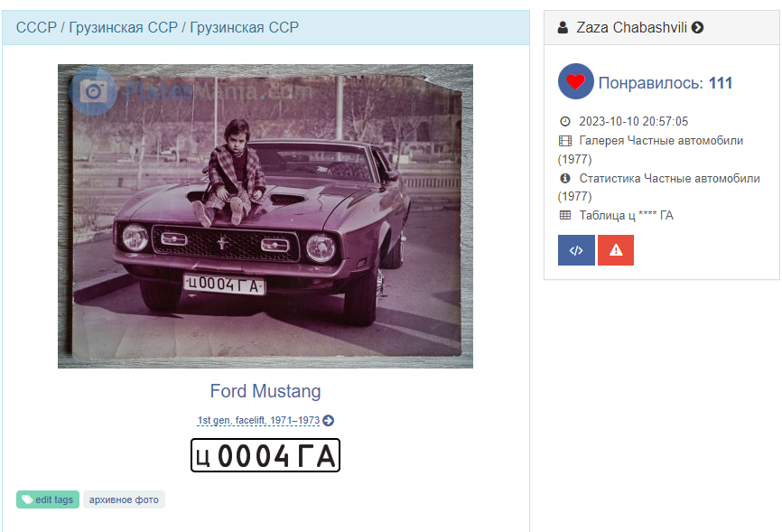Viewport: 782px width, 532px height.
Task: Open the Ford Mustang model link
Action: coord(265,391)
